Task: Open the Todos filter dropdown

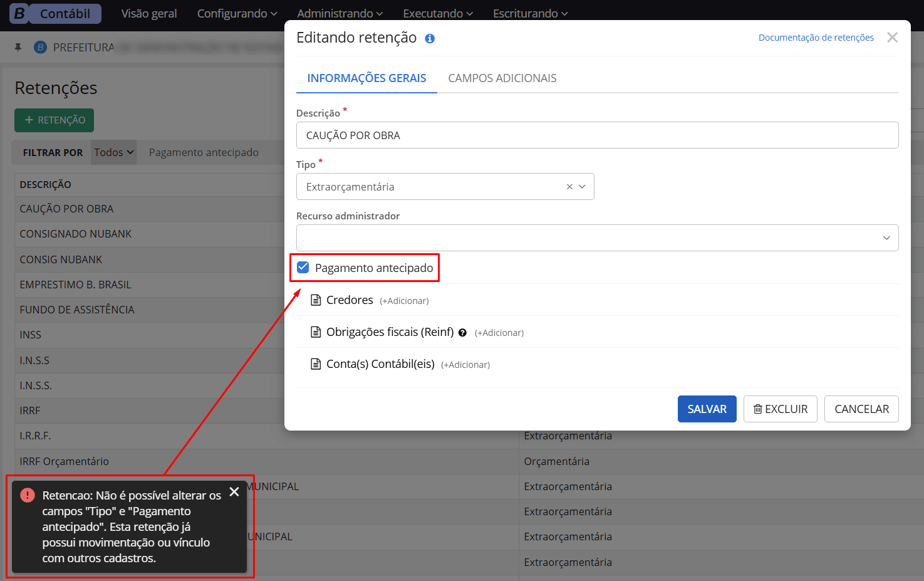Action: pos(114,152)
